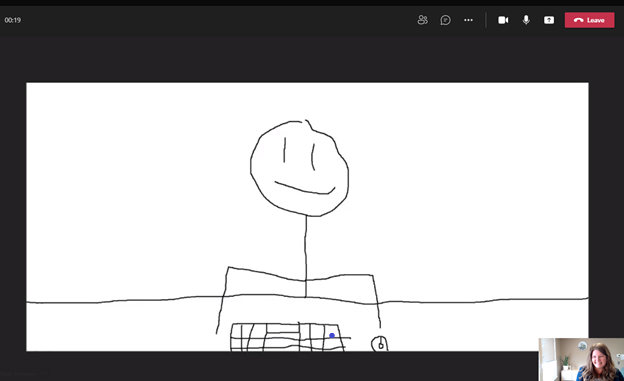Toggle the camera on or off
The width and height of the screenshot is (624, 381).
point(503,20)
